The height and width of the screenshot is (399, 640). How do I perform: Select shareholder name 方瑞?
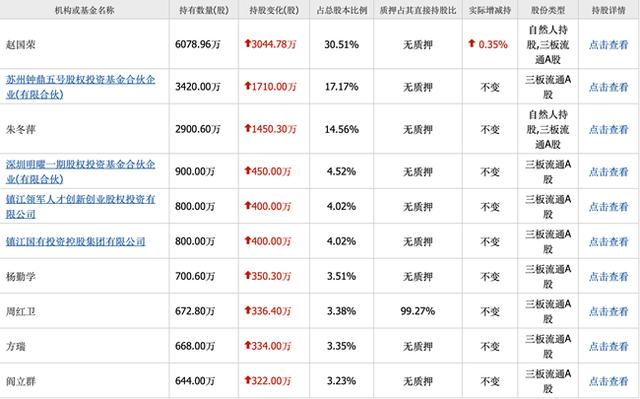pyautogui.click(x=16, y=346)
